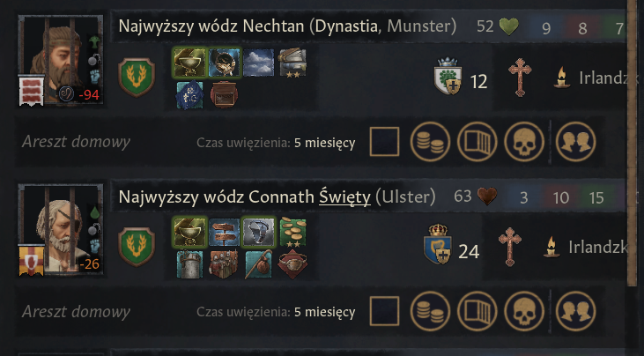Viewport: 644px width, 356px height.
Task: Open Nechtan's caged portrait
Action: tap(61, 60)
